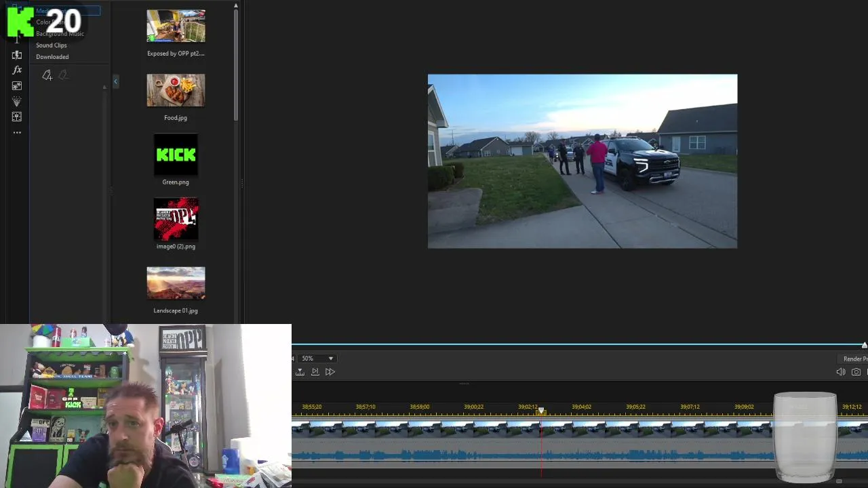Screen dimensions: 868x488
Task: Click the Landscape 01.jpg file name
Action: tap(176, 311)
